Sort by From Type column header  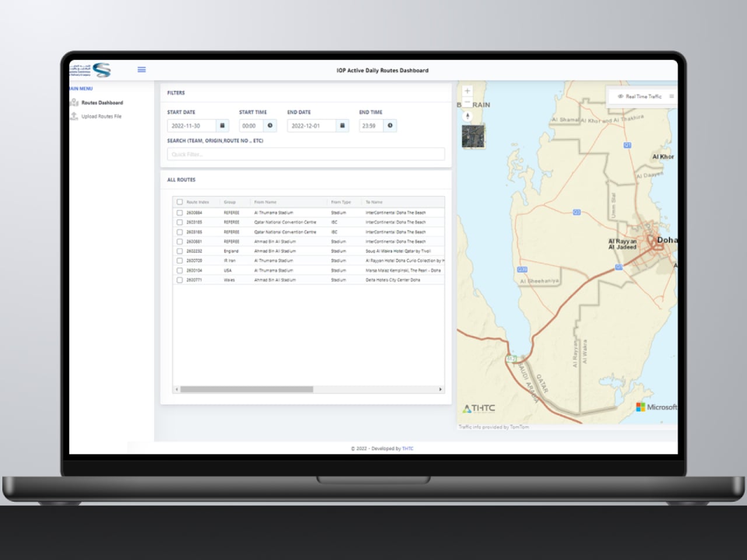(341, 202)
